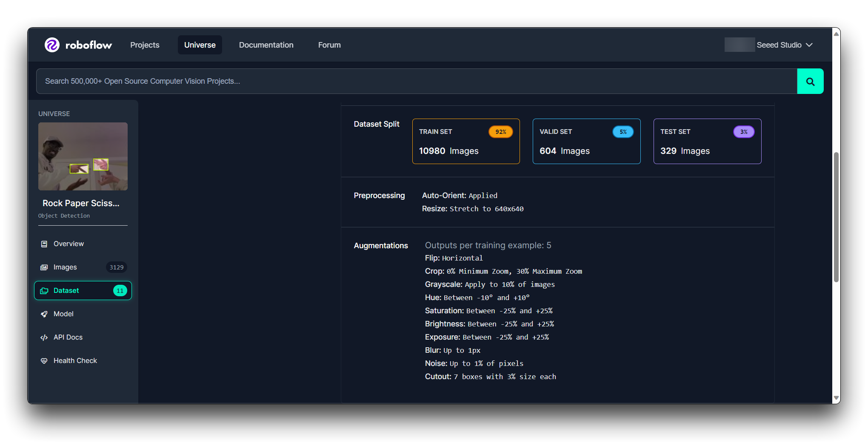
Task: Click 'Outputs per training example: 5' text
Action: click(x=488, y=245)
